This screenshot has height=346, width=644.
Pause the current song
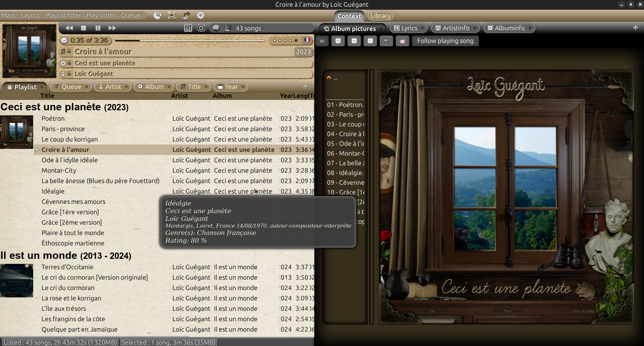point(98,28)
